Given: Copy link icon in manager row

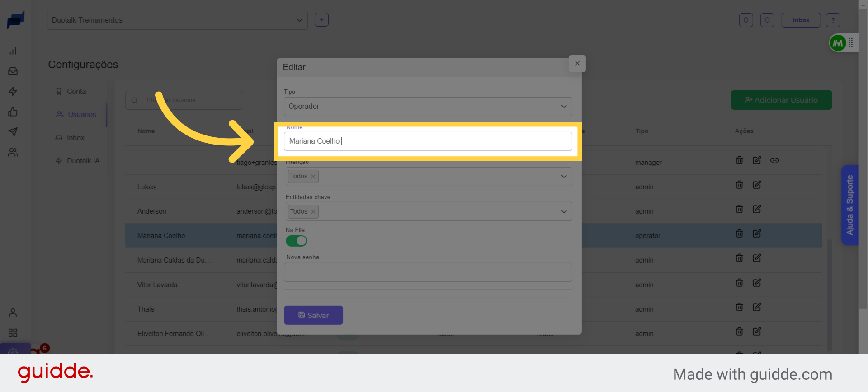Looking at the screenshot, I should 774,160.
